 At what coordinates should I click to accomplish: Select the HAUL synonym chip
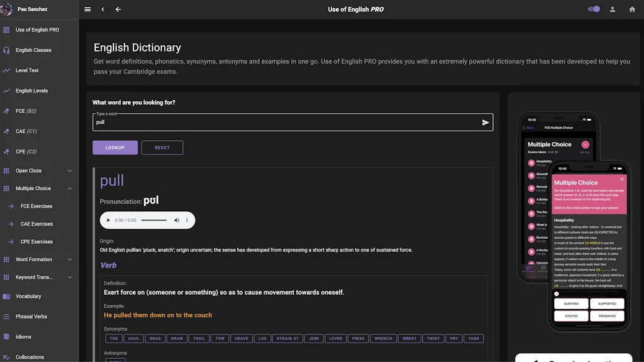(x=134, y=339)
